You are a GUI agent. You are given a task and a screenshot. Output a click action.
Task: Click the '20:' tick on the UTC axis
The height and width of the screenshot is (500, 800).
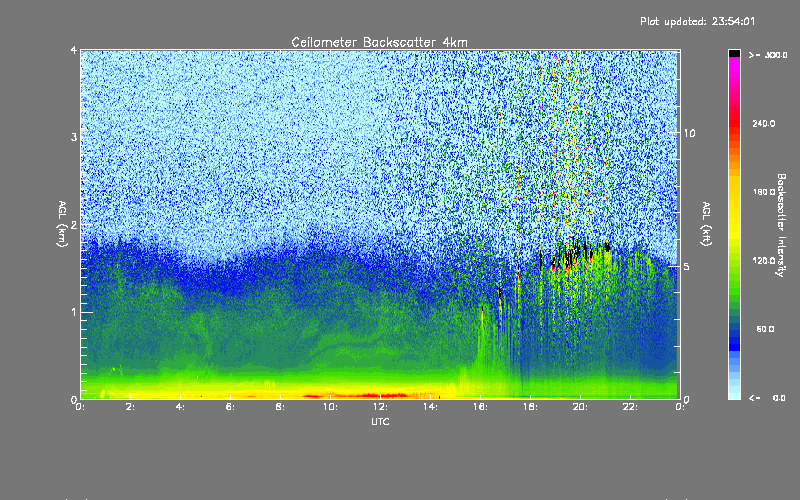click(x=580, y=407)
